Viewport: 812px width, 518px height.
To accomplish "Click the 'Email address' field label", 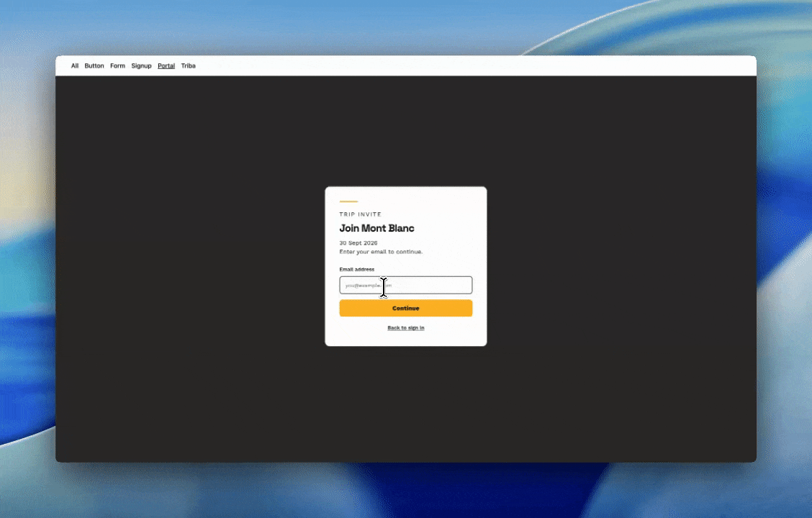I will (357, 269).
